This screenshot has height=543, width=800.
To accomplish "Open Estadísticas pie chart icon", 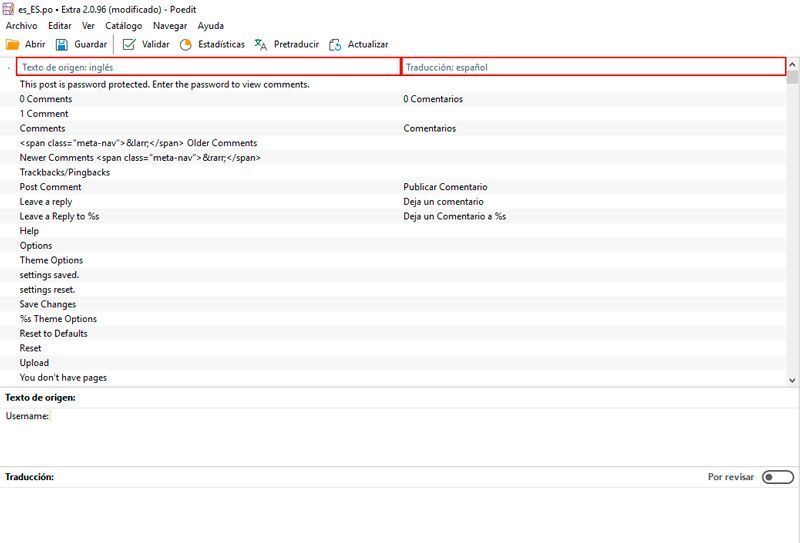I will [x=186, y=44].
